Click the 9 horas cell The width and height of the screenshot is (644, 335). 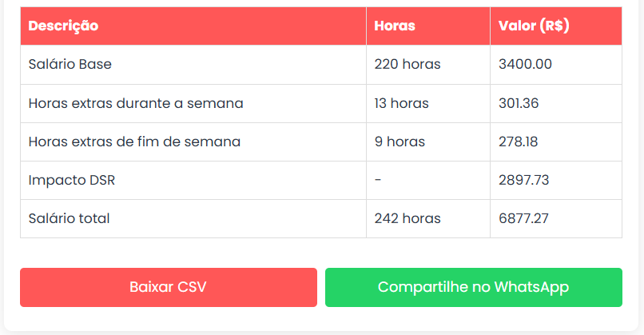coord(400,142)
